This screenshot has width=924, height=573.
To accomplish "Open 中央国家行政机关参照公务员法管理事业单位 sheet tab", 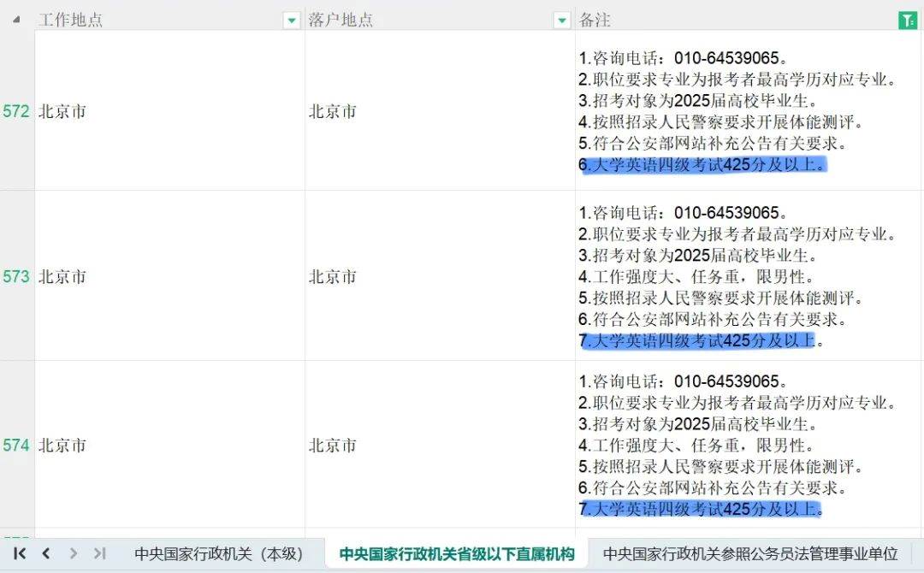I will pyautogui.click(x=749, y=553).
